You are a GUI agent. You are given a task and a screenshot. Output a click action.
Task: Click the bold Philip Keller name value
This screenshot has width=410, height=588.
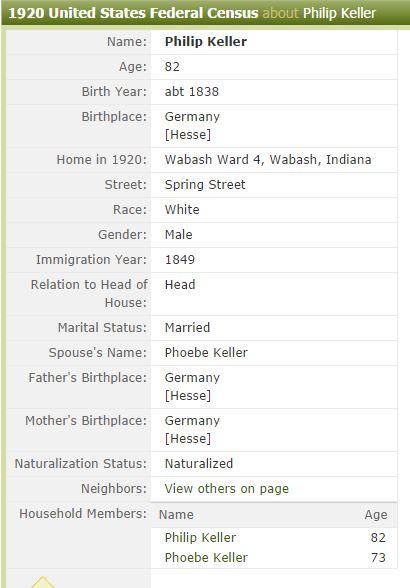coord(206,42)
